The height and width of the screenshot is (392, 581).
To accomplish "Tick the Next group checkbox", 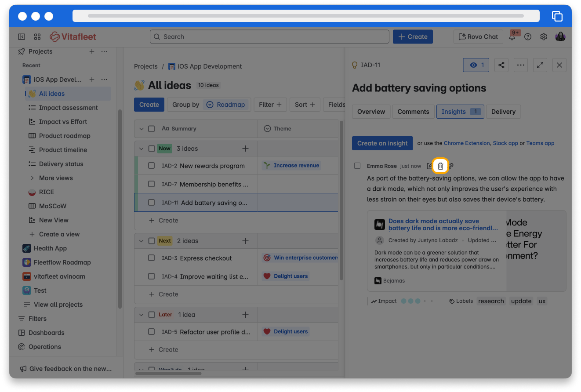I will tap(152, 241).
